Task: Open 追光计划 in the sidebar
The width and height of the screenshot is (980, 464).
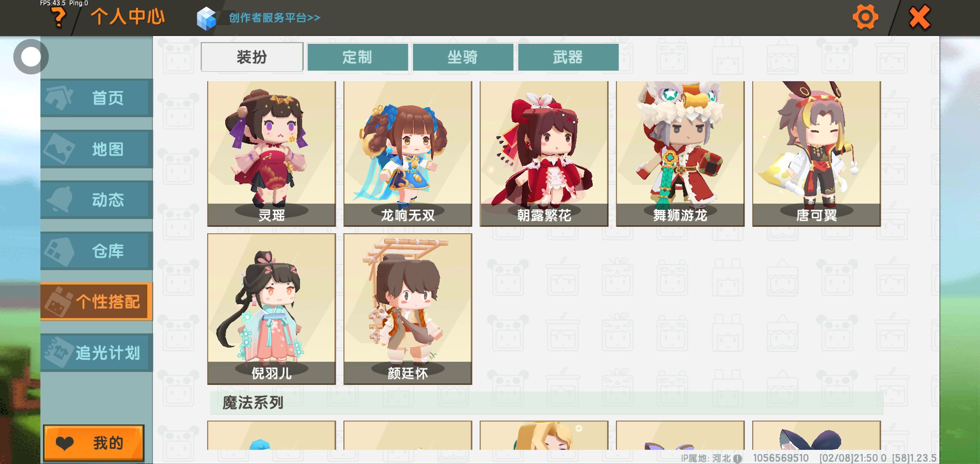Action: tap(97, 352)
